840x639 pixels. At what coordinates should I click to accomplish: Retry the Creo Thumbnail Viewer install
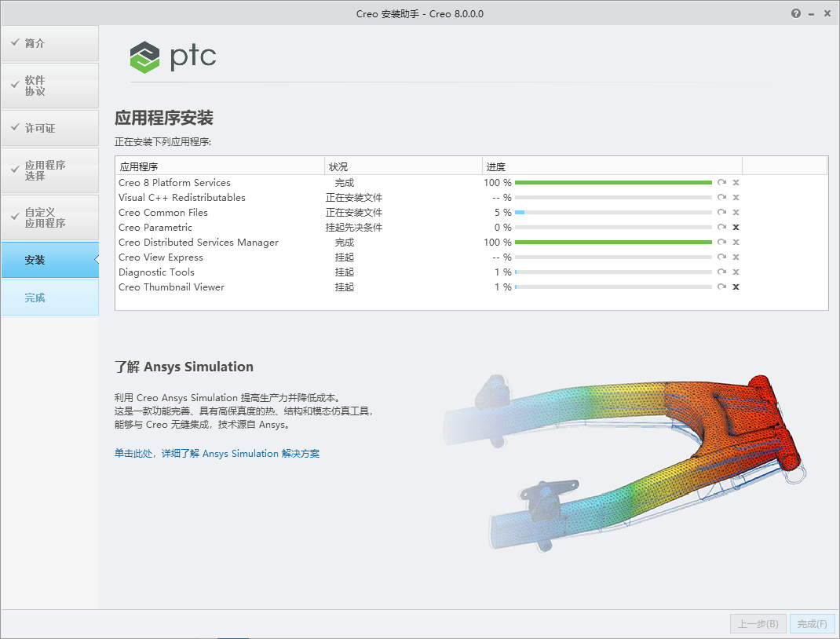pos(721,287)
